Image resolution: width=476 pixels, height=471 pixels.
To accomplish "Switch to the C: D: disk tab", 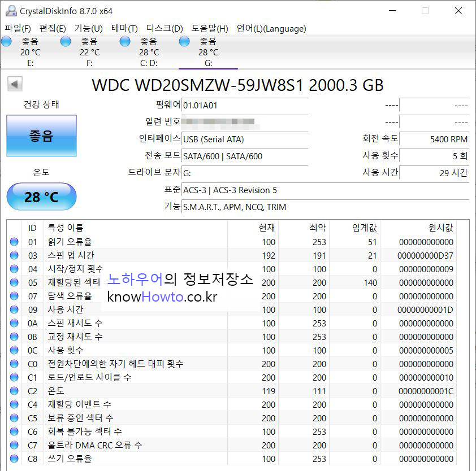I will coord(149,52).
